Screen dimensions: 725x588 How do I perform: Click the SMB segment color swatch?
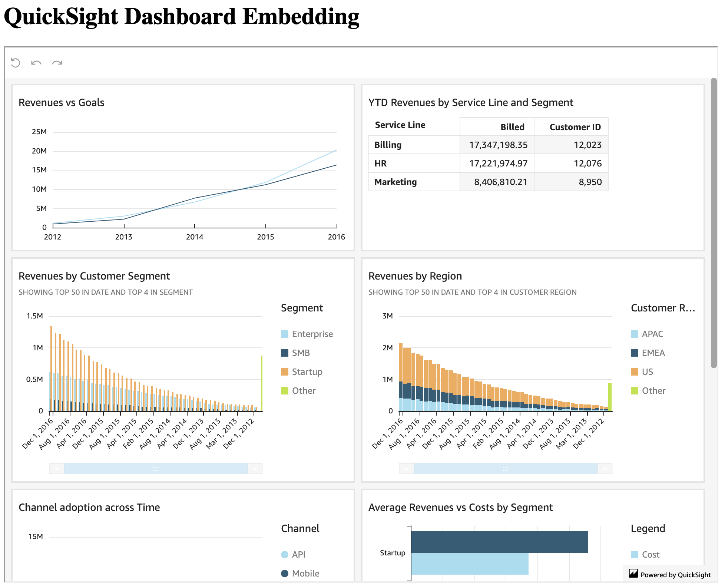coord(285,353)
